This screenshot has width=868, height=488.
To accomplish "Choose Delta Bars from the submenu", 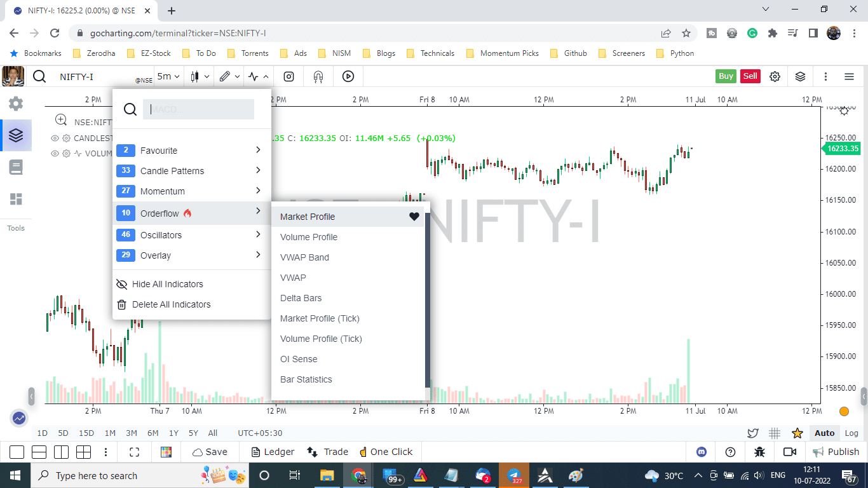I will tap(301, 298).
